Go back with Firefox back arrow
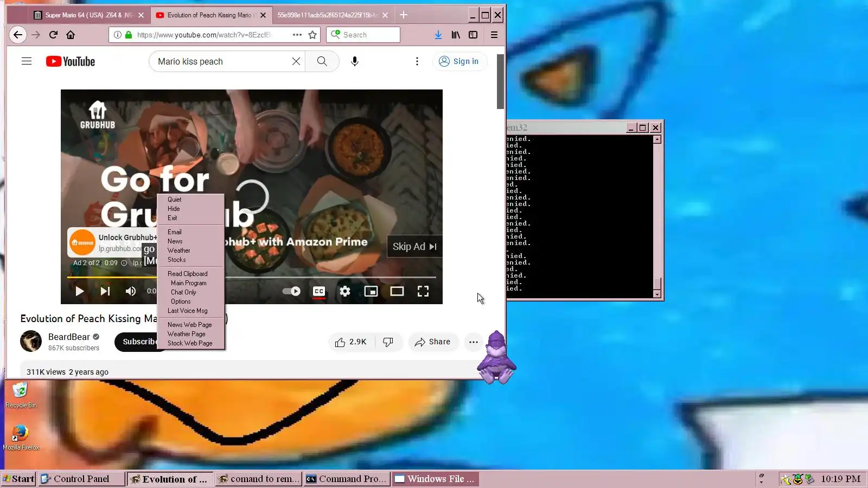This screenshot has width=868, height=488. [x=18, y=35]
